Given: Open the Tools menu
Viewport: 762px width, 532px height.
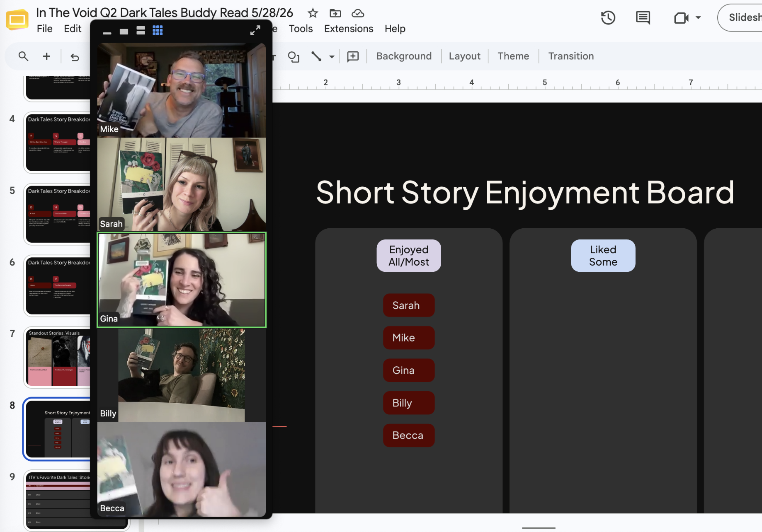Looking at the screenshot, I should point(301,29).
